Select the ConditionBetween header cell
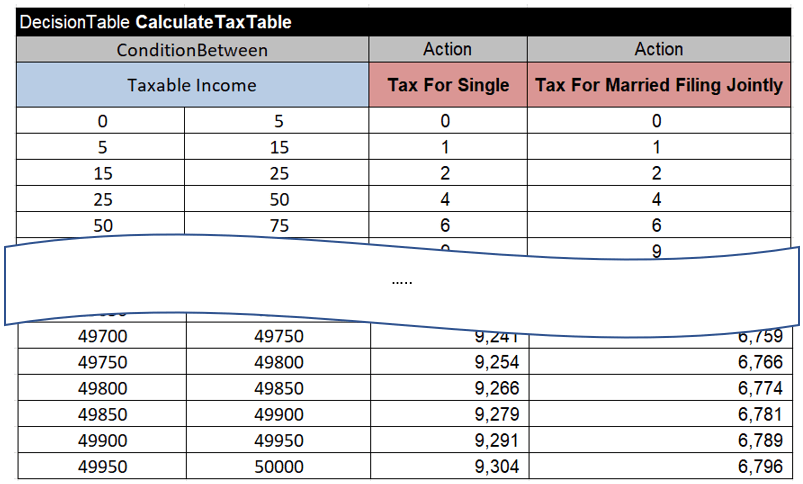The height and width of the screenshot is (484, 803). point(192,49)
